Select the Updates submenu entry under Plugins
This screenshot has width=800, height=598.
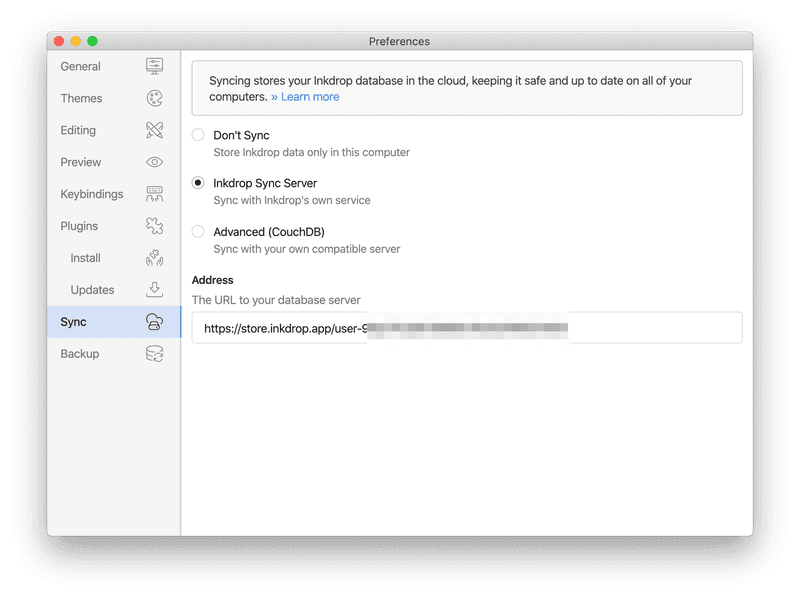91,290
